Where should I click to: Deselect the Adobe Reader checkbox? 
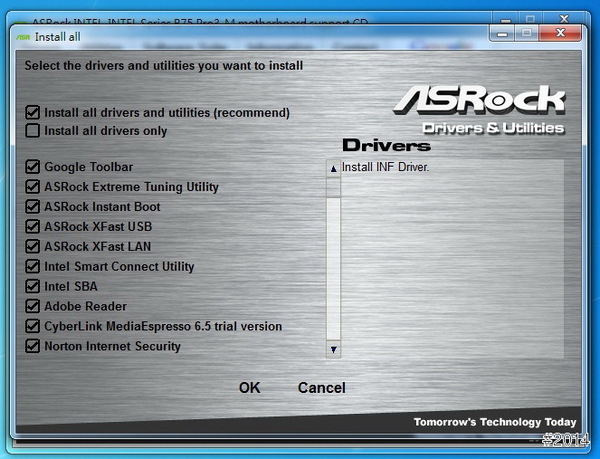pyautogui.click(x=33, y=306)
